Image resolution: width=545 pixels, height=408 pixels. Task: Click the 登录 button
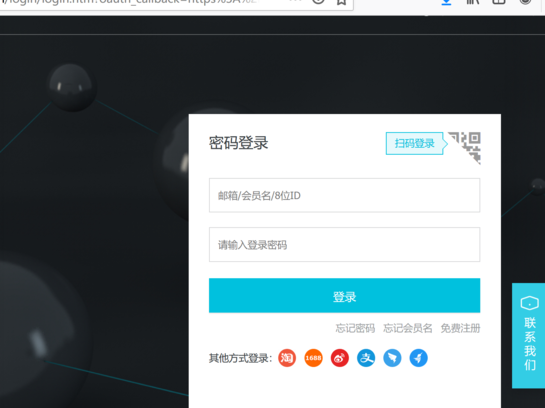pos(344,295)
